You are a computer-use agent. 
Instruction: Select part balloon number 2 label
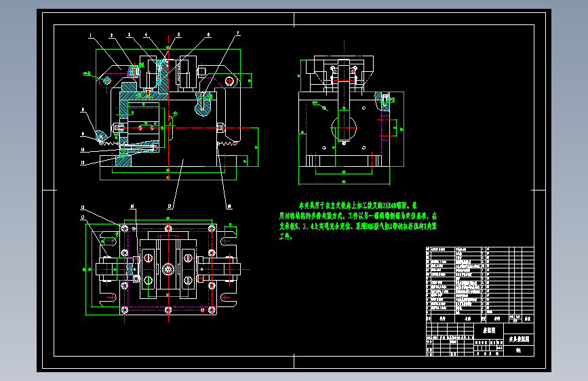[x=111, y=36]
